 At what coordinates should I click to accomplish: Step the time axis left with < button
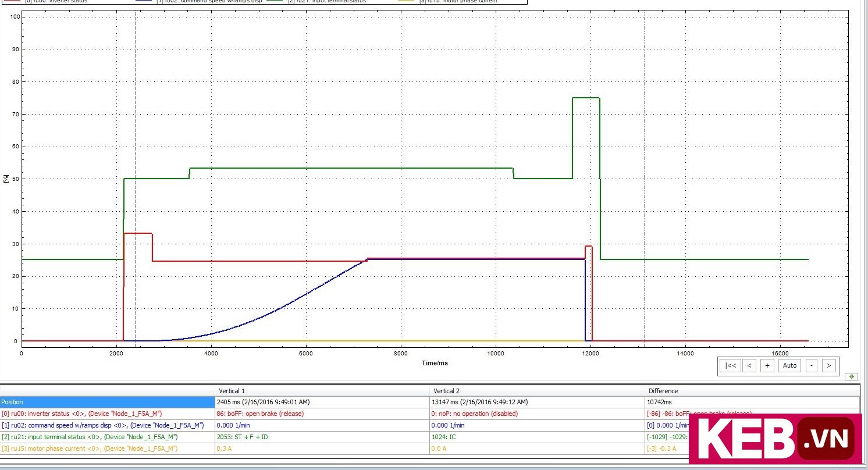pos(749,365)
